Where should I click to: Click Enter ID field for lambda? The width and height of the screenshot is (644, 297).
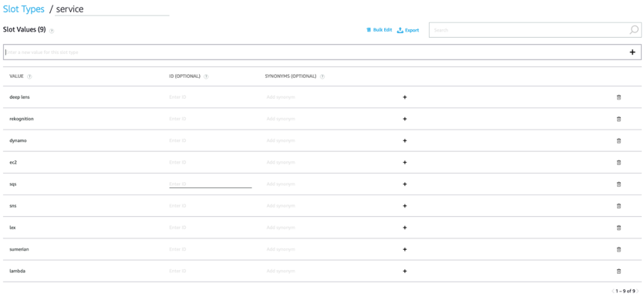[211, 271]
